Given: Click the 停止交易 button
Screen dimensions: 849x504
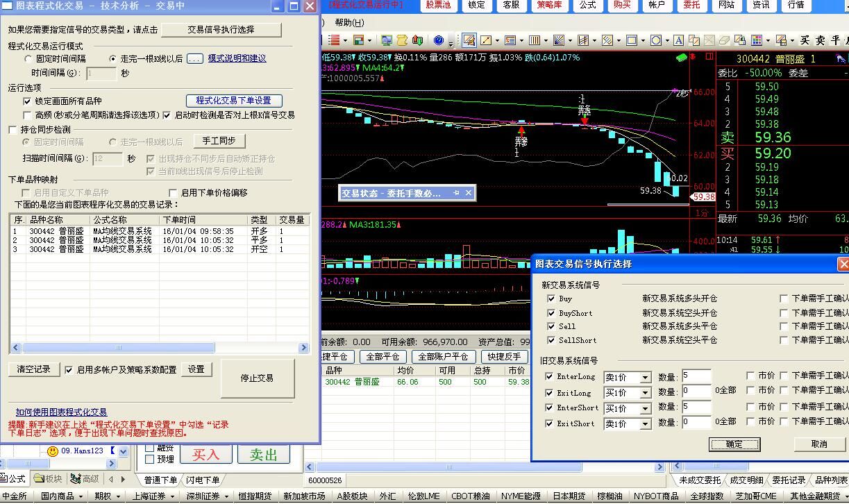Looking at the screenshot, I should 257,378.
